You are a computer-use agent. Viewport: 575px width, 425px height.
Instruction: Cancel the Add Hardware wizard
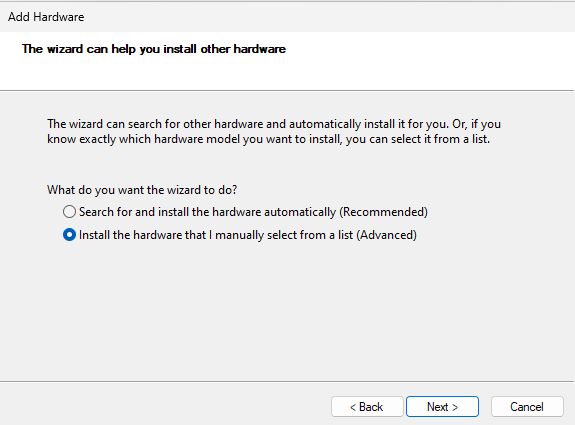click(x=527, y=407)
